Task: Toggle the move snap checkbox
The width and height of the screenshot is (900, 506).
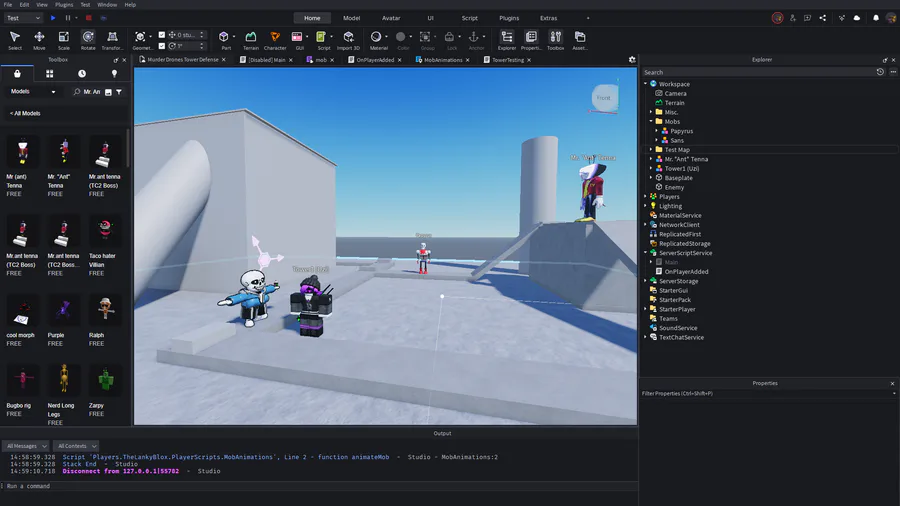Action: (162, 35)
